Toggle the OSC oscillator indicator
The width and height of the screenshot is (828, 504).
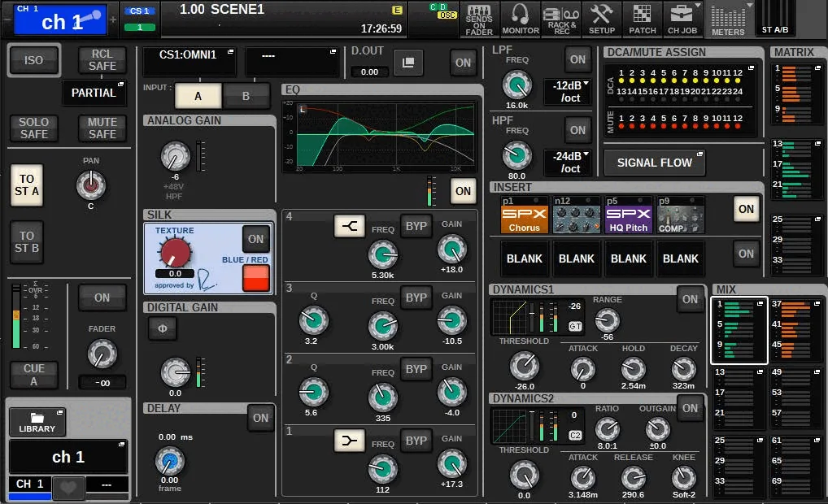[x=447, y=15]
